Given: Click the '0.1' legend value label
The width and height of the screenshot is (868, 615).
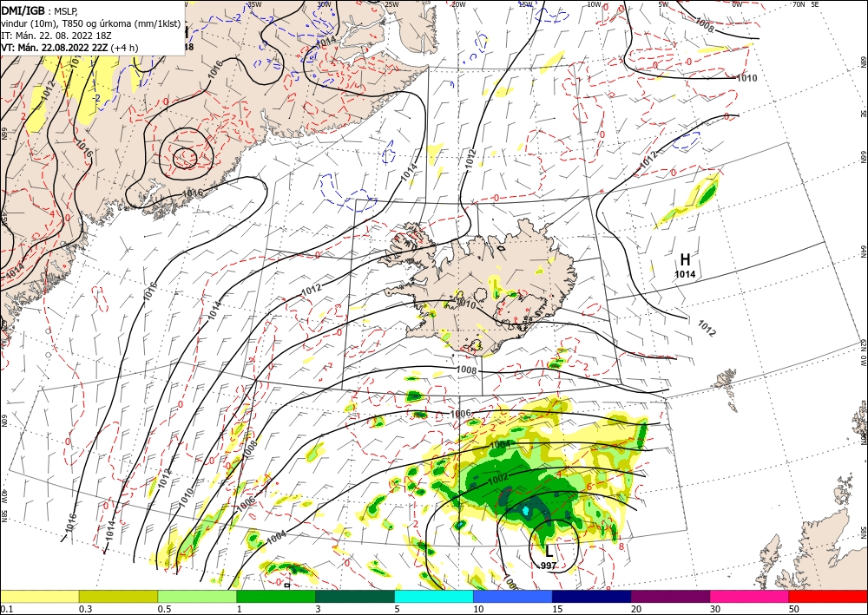Looking at the screenshot, I should (5, 609).
